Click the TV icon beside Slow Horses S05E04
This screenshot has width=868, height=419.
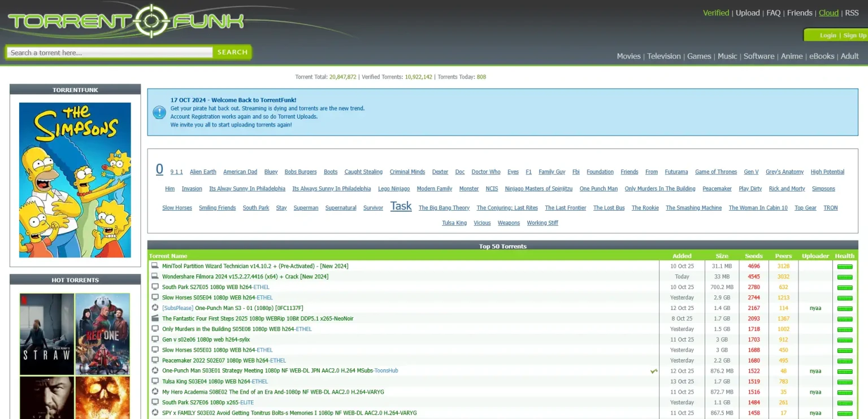click(155, 298)
